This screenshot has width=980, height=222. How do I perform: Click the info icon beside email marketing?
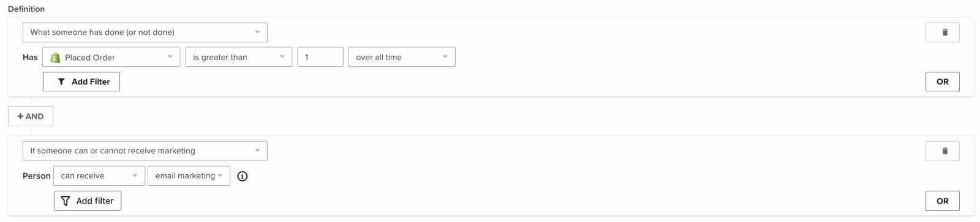[x=243, y=176]
